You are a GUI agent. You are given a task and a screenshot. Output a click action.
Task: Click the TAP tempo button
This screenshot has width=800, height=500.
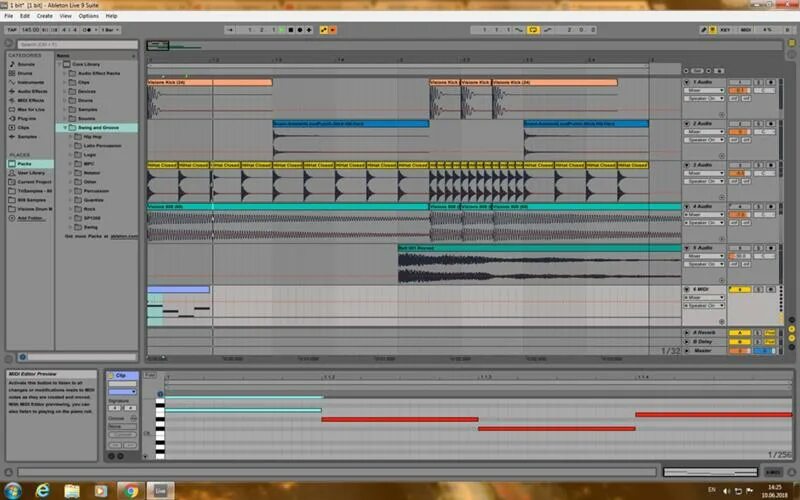12,30
